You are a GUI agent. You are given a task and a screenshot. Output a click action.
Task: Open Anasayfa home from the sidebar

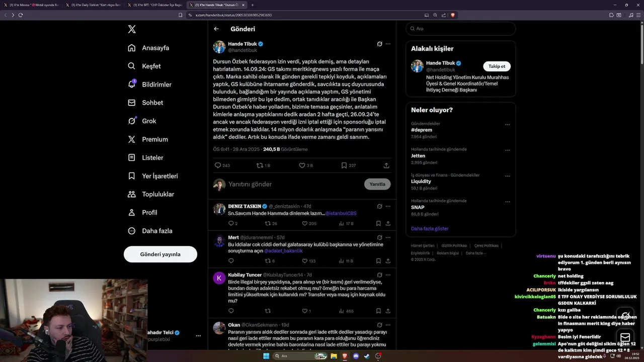(148, 48)
